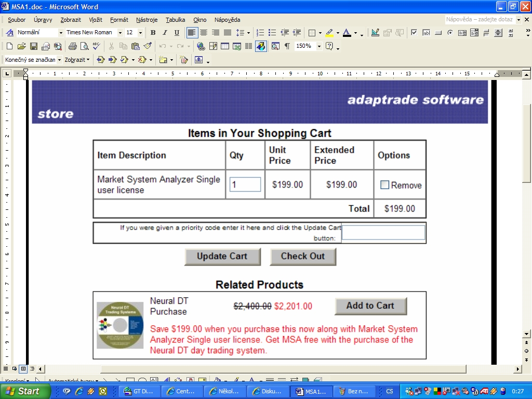532x399 pixels.
Task: Go to the previous tracked change
Action: pos(100,60)
